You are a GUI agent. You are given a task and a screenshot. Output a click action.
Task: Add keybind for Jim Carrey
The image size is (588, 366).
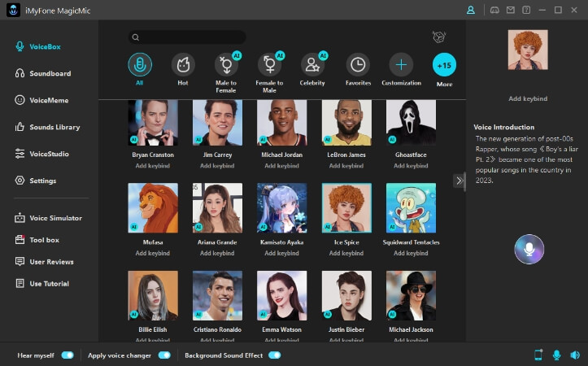point(217,166)
